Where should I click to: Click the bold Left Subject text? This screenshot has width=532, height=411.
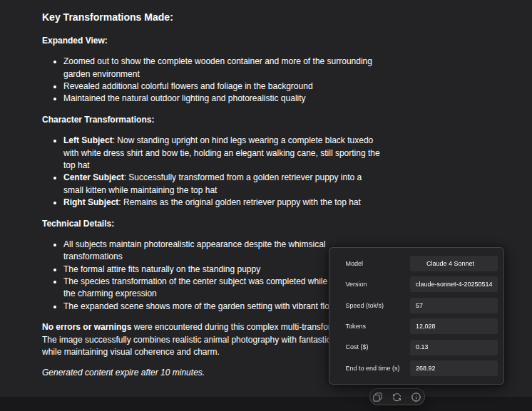click(88, 140)
